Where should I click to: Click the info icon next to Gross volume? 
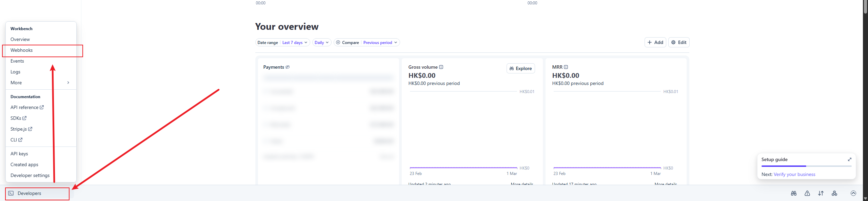click(441, 67)
